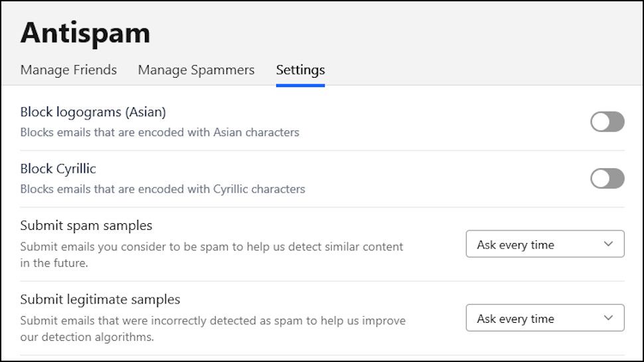Screen dimensions: 644x362
Task: Select the Settings tab
Action: coord(300,70)
